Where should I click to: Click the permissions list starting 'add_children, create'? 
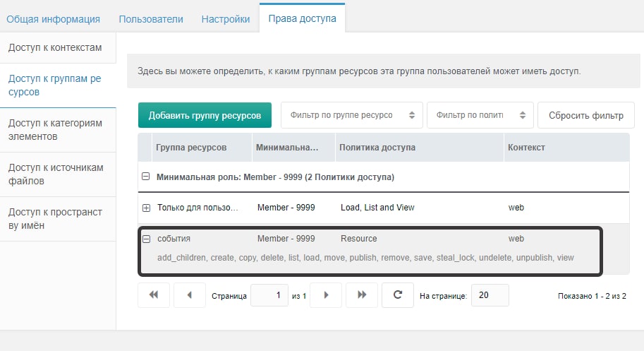(365, 258)
